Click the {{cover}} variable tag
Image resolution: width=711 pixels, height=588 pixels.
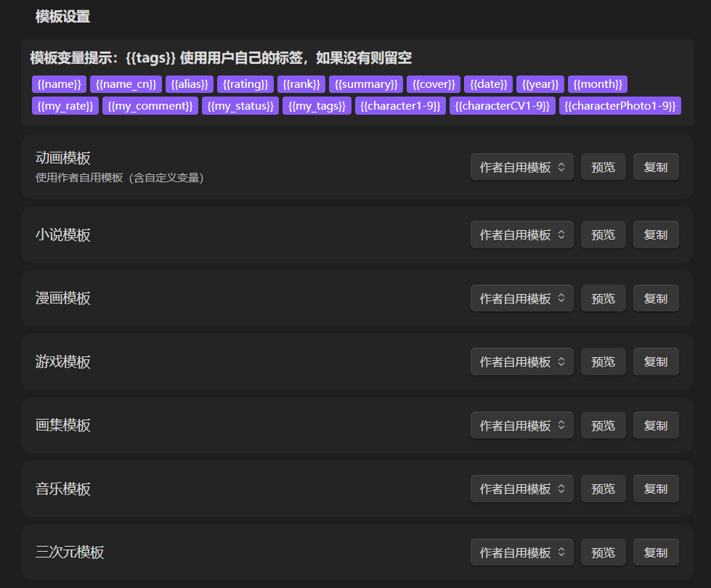(434, 84)
